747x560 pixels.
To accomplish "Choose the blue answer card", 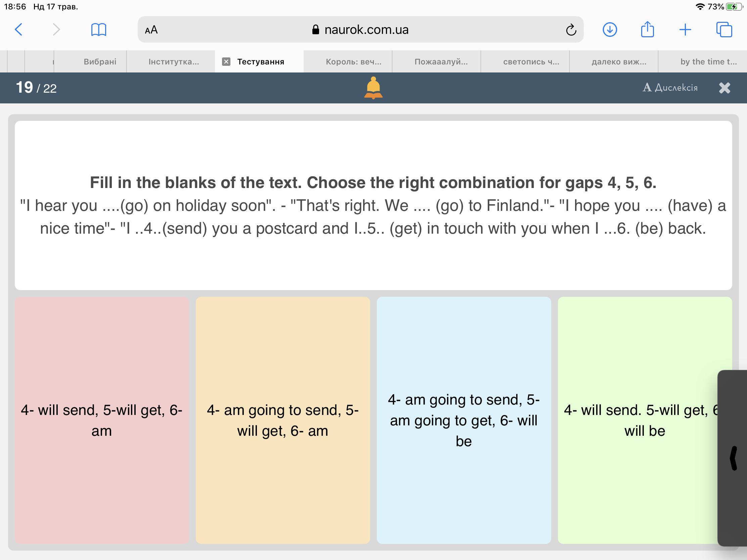I will (464, 420).
